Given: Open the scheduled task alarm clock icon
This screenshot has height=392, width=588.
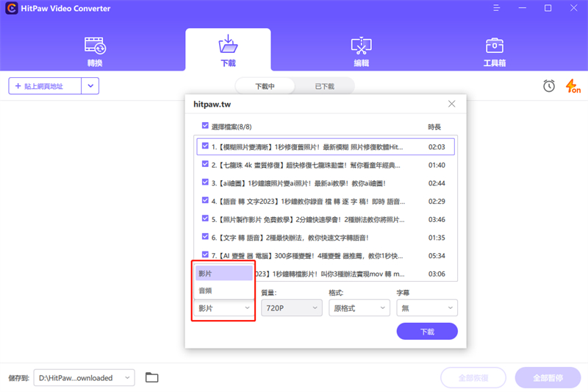Looking at the screenshot, I should coord(549,86).
